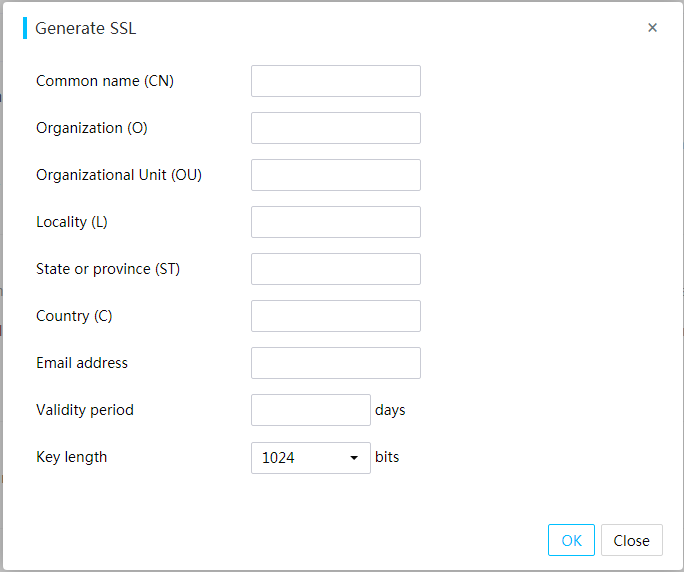Click the "Email address" label

click(82, 363)
